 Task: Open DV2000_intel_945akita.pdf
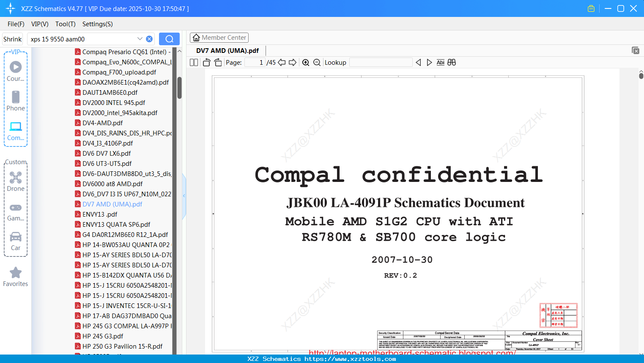point(116,113)
